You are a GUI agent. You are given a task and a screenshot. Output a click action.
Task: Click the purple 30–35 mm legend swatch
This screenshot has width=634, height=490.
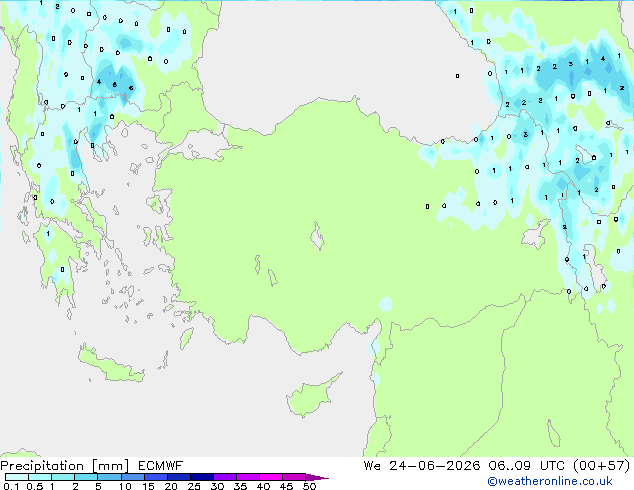[x=225, y=477]
